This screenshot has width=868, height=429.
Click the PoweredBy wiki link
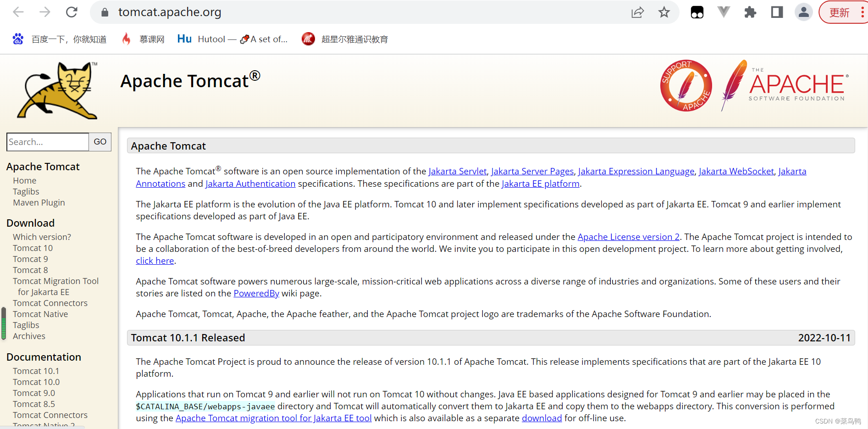(256, 293)
